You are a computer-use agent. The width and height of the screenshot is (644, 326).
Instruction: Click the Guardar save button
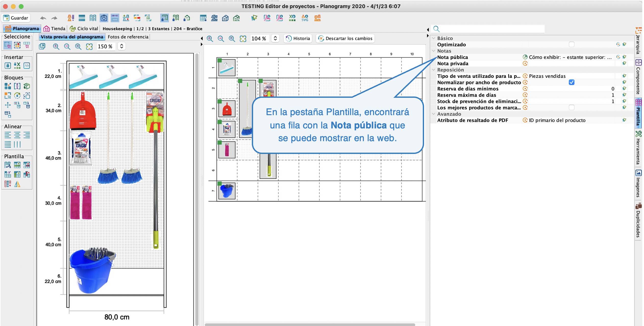click(x=16, y=18)
